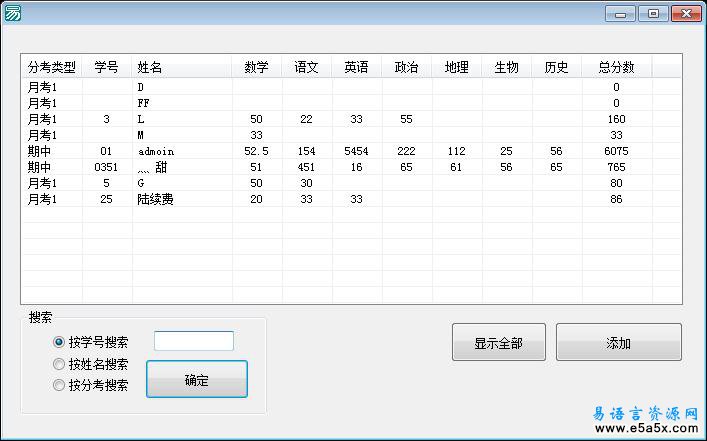This screenshot has width=707, height=441.
Task: Click the 451 Chinese score cell
Action: (x=306, y=167)
